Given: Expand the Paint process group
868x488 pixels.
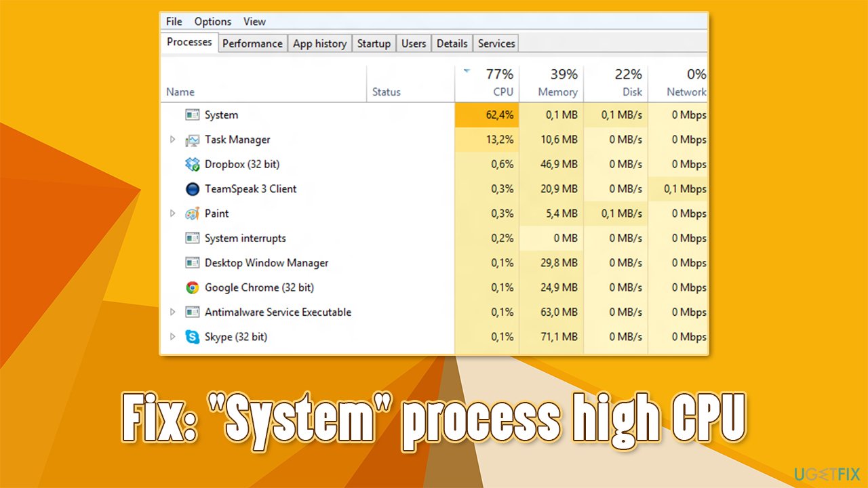Looking at the screenshot, I should click(x=172, y=213).
